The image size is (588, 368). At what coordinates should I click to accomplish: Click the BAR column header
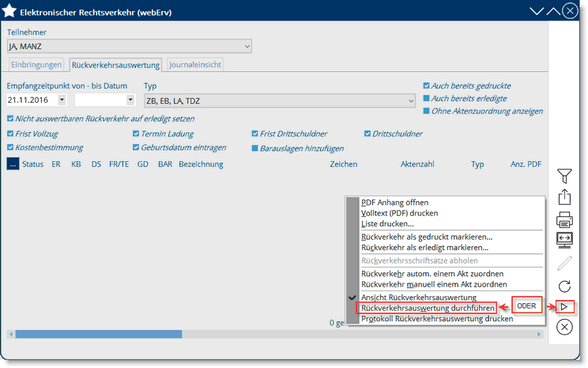coord(165,164)
